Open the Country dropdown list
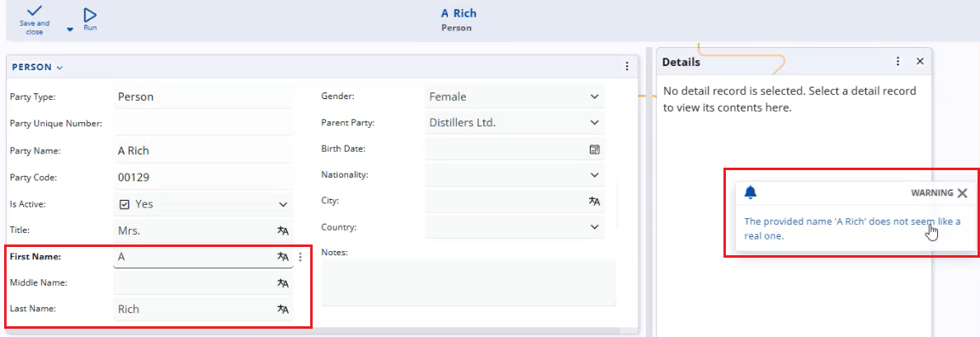This screenshot has height=337, width=980. click(x=594, y=227)
